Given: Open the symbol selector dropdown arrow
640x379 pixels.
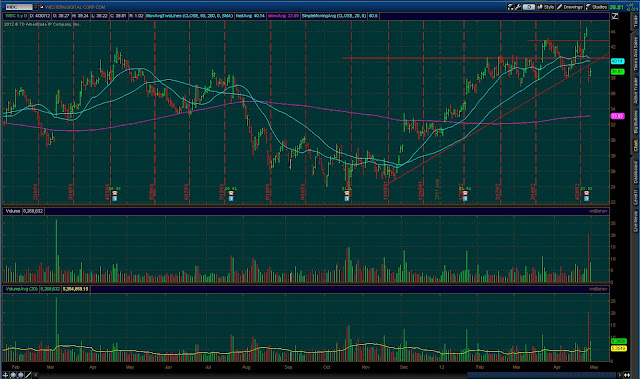Looking at the screenshot, I should [36, 7].
